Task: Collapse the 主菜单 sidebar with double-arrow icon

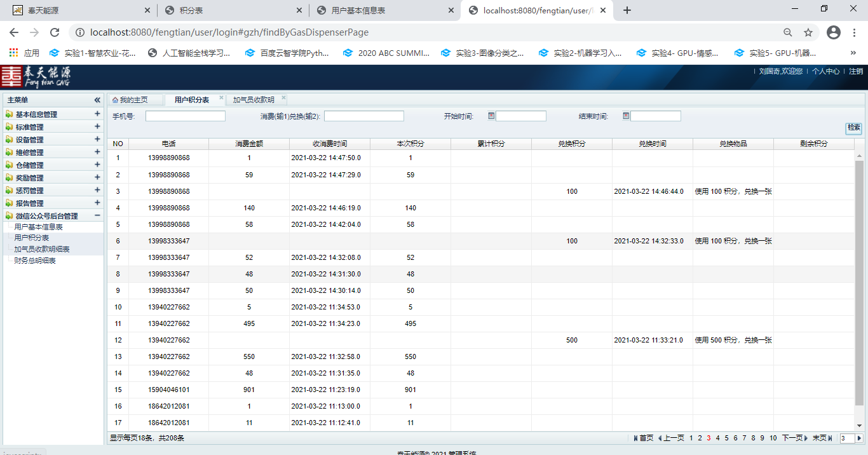Action: [x=97, y=100]
